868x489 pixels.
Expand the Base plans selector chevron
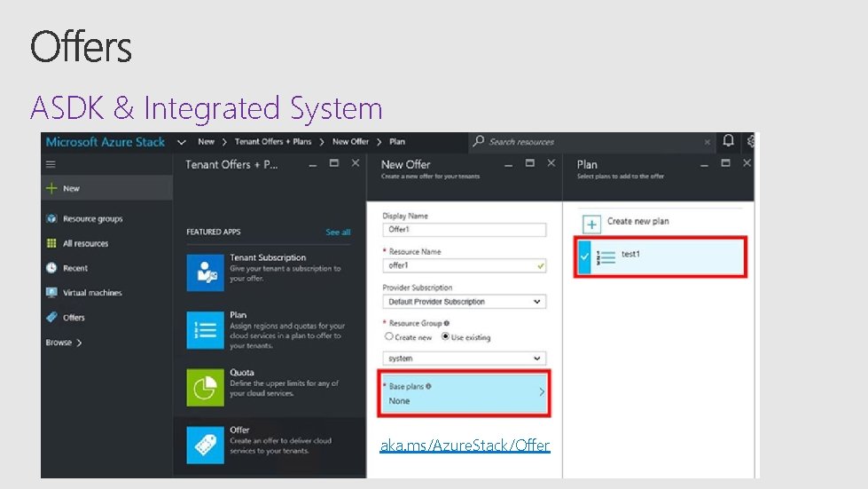pos(542,392)
